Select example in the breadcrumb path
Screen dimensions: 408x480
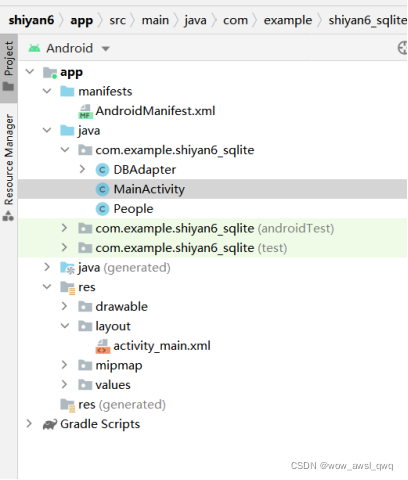pos(288,20)
